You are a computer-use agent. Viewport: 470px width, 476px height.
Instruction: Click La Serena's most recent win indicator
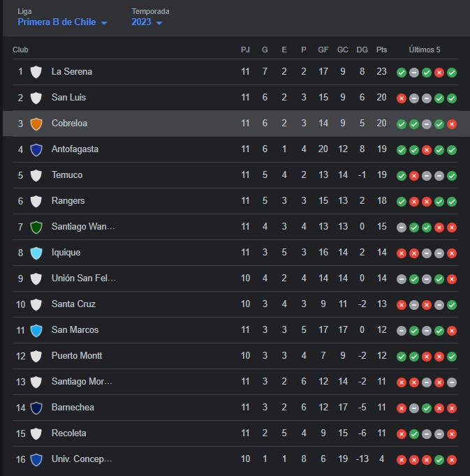point(452,73)
